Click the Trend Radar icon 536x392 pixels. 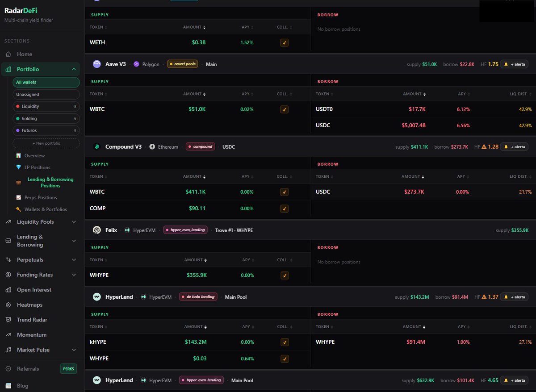tap(8, 320)
